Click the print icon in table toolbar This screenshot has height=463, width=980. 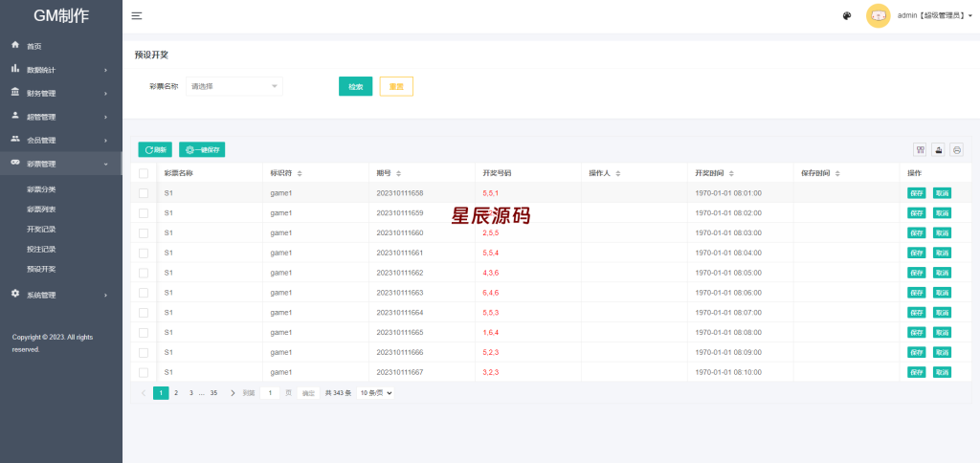tap(957, 149)
